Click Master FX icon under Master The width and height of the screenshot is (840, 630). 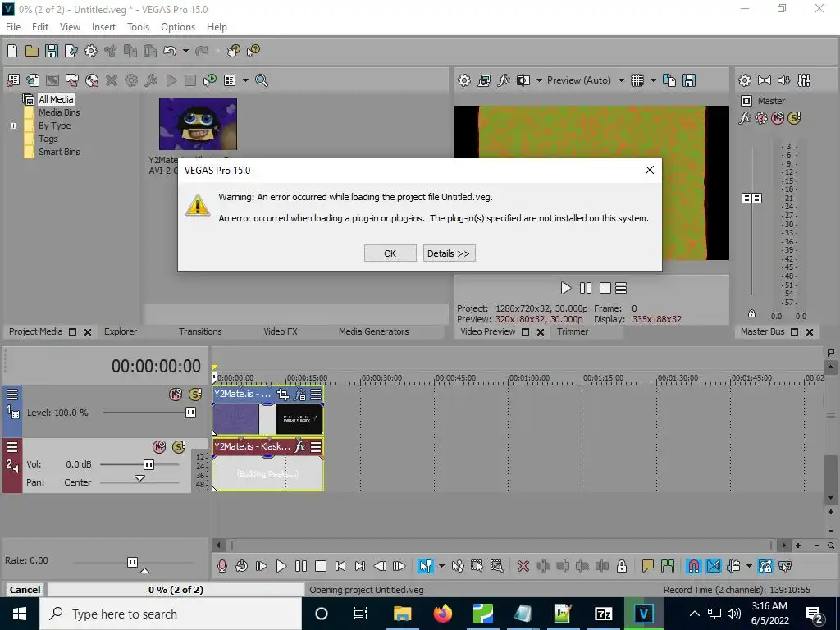745,118
